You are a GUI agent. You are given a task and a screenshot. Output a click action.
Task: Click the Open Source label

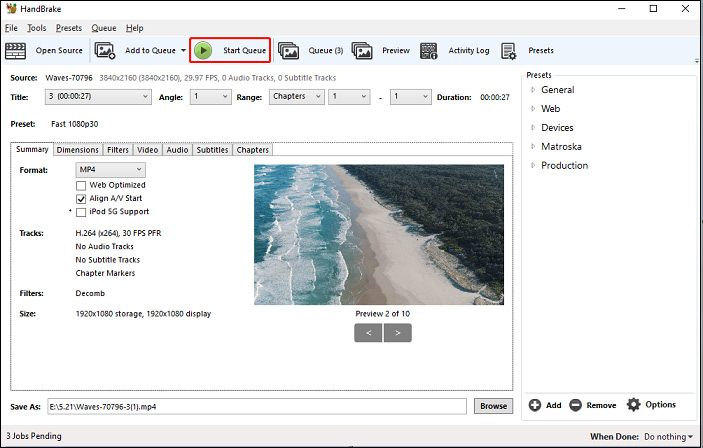[x=59, y=51]
